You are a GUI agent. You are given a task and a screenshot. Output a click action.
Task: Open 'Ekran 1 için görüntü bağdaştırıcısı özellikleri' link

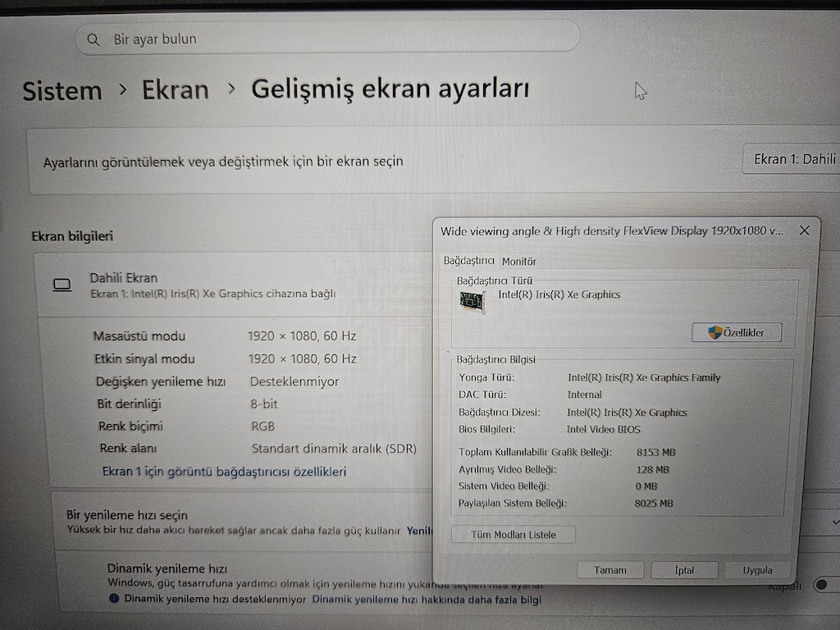point(225,472)
